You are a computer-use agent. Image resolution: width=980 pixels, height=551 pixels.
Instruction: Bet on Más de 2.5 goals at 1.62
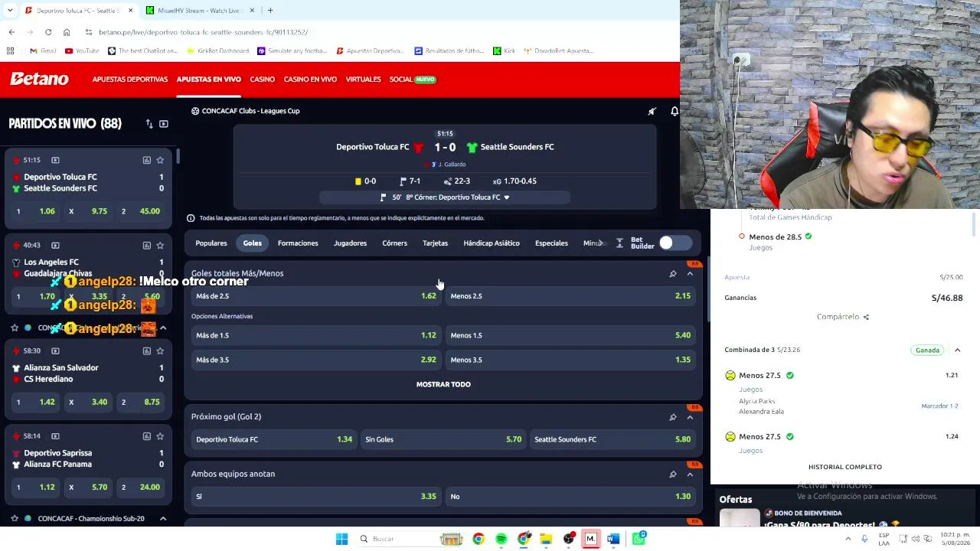click(x=316, y=296)
